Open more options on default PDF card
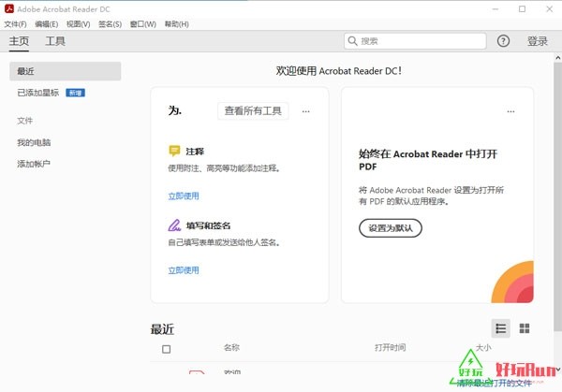The width and height of the screenshot is (562, 392). point(510,111)
